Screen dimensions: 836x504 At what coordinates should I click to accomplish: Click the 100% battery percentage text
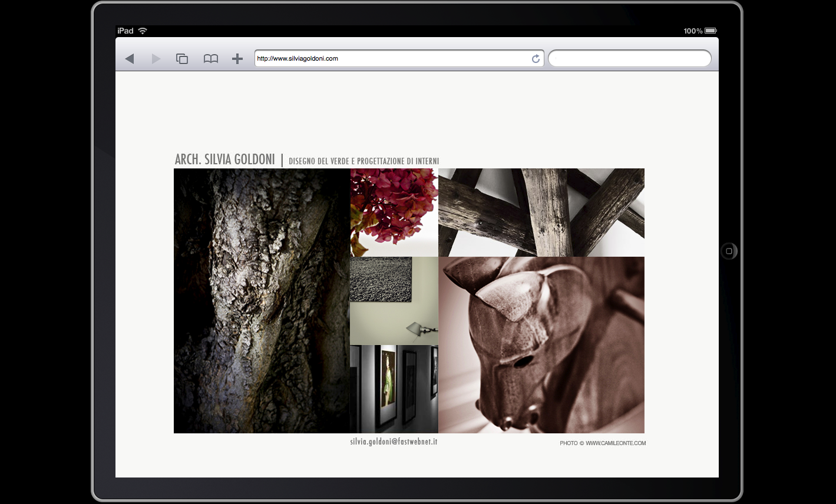(x=693, y=31)
